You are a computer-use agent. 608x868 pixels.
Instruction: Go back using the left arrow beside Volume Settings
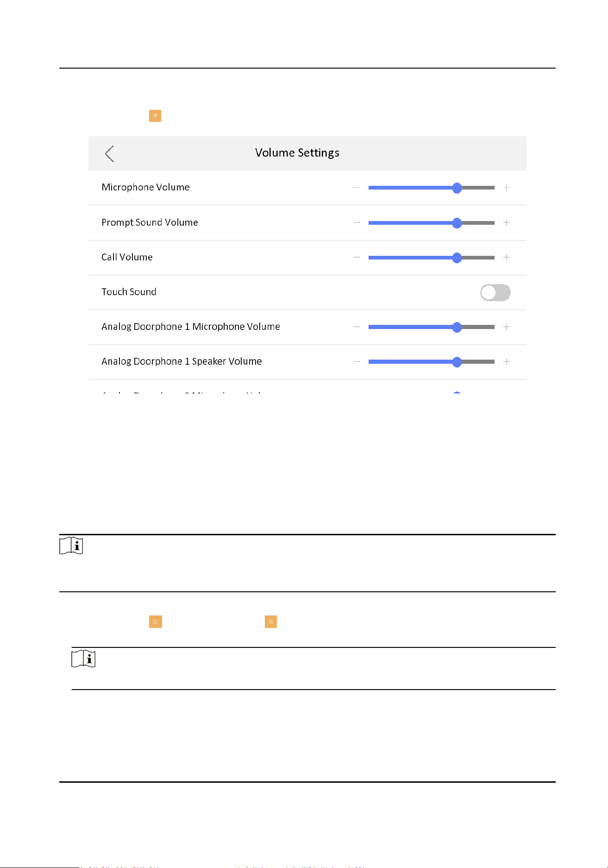click(x=109, y=154)
